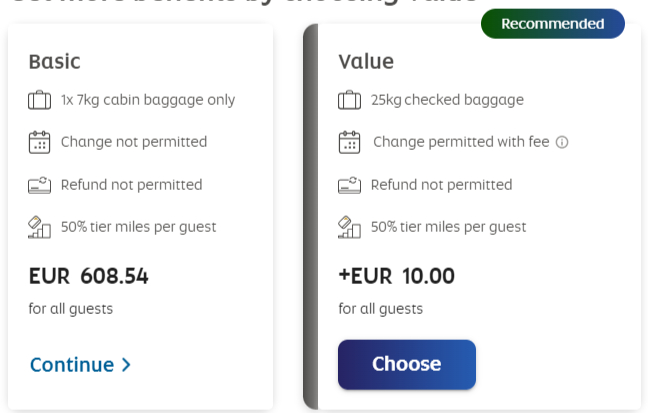Select the Basic fare heading
The height and width of the screenshot is (413, 648).
[x=54, y=62]
